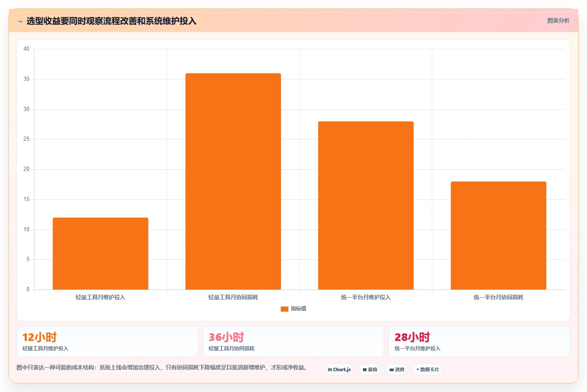Click the y-axis tick label 35
The width and height of the screenshot is (587, 392).
pos(26,79)
